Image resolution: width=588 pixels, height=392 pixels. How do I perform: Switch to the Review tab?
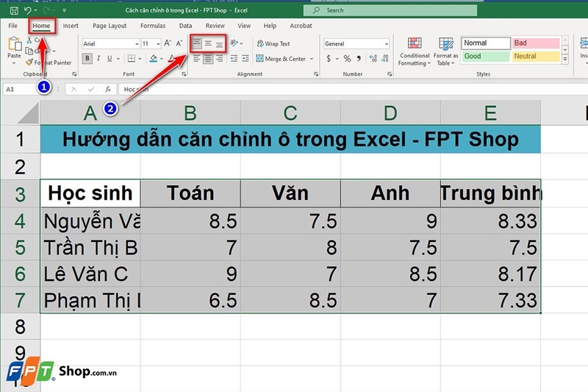pos(215,26)
